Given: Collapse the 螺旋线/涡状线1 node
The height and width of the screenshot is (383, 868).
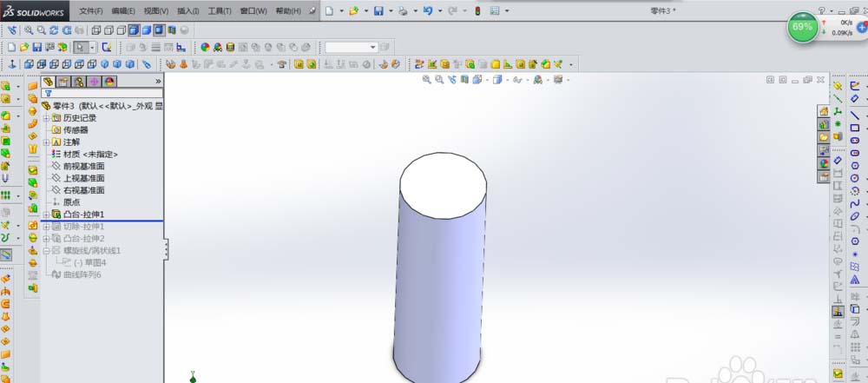Looking at the screenshot, I should click(47, 250).
